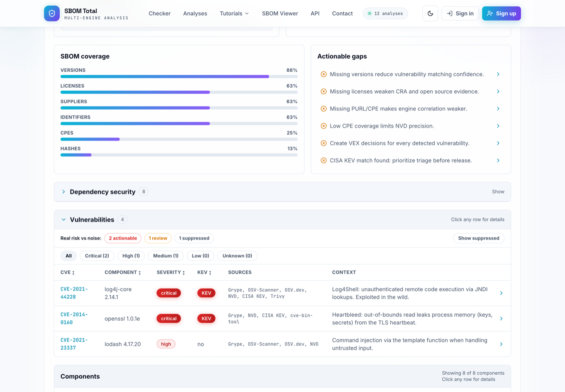The image size is (565, 392).
Task: Open the Checker page
Action: pos(159,13)
